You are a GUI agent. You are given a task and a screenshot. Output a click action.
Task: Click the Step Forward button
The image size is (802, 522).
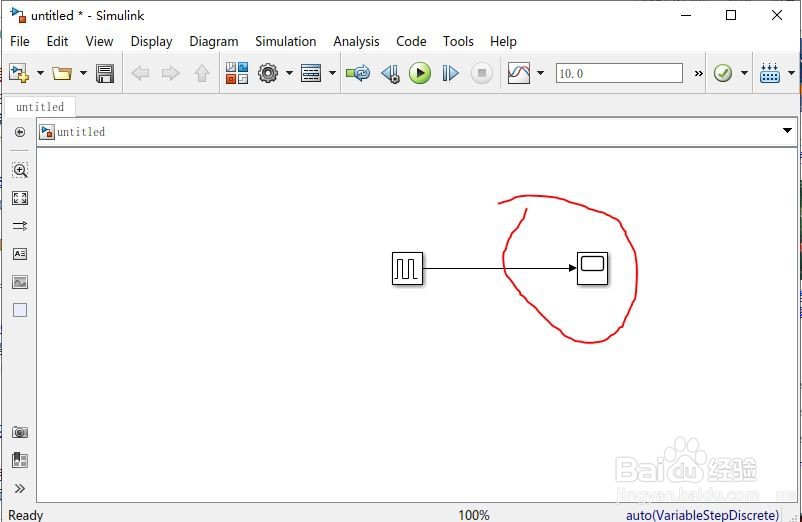[x=450, y=73]
